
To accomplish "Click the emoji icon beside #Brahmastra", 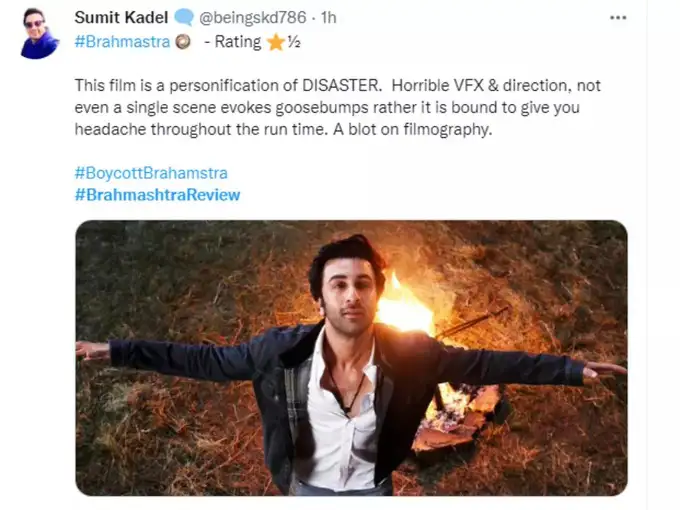I will coord(183,42).
